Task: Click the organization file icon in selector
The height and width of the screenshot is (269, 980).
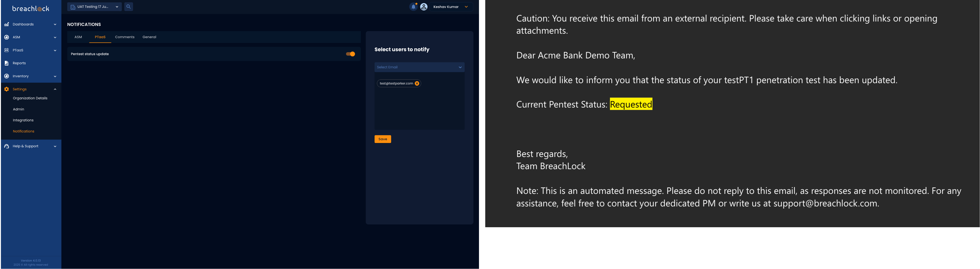Action: (73, 7)
